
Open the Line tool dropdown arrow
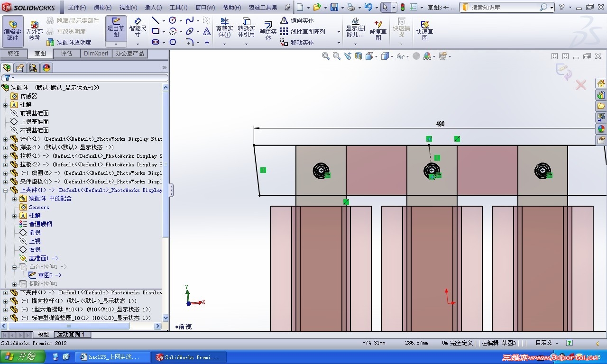[164, 21]
